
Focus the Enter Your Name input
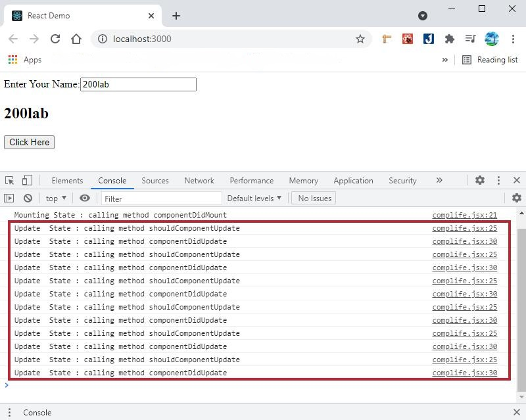tap(138, 84)
